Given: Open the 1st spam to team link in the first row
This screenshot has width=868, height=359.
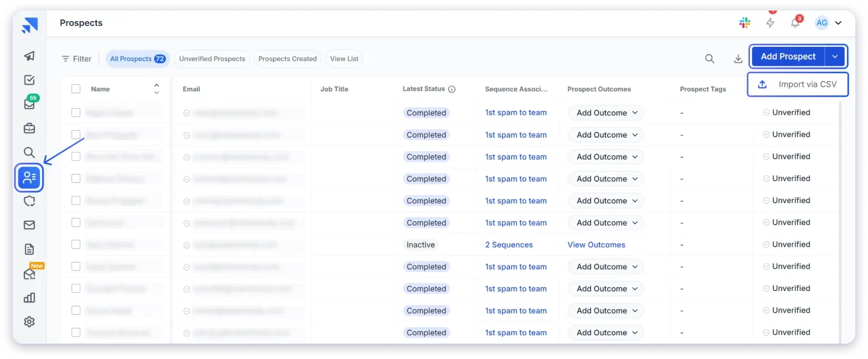Looking at the screenshot, I should [x=516, y=112].
